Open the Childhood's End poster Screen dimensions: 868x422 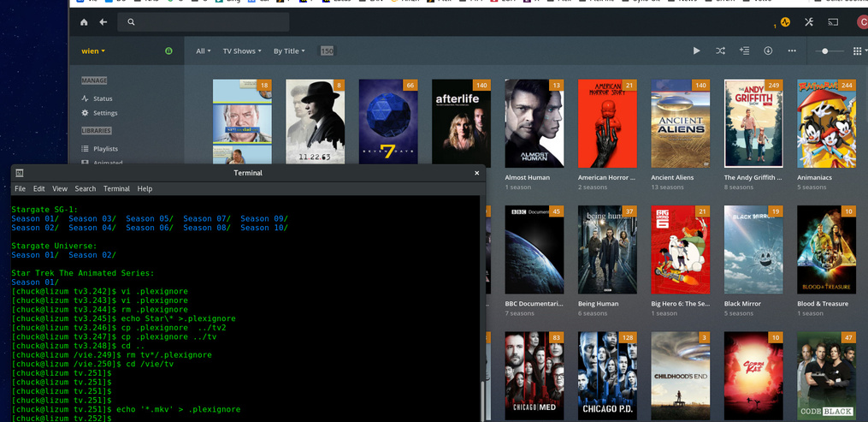tap(681, 376)
